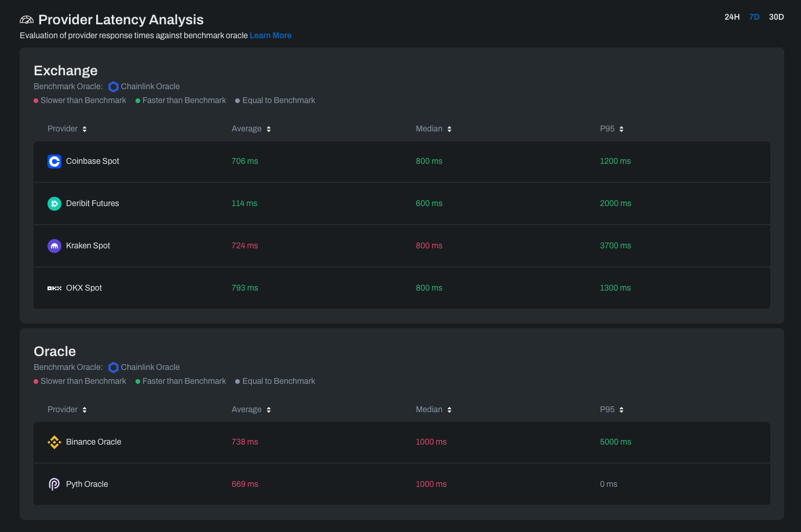Click the Deribit Futures logo icon
801x532 pixels.
pos(54,204)
